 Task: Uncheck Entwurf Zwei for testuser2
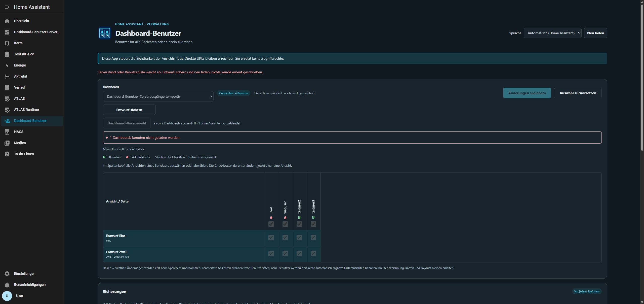coord(299,253)
